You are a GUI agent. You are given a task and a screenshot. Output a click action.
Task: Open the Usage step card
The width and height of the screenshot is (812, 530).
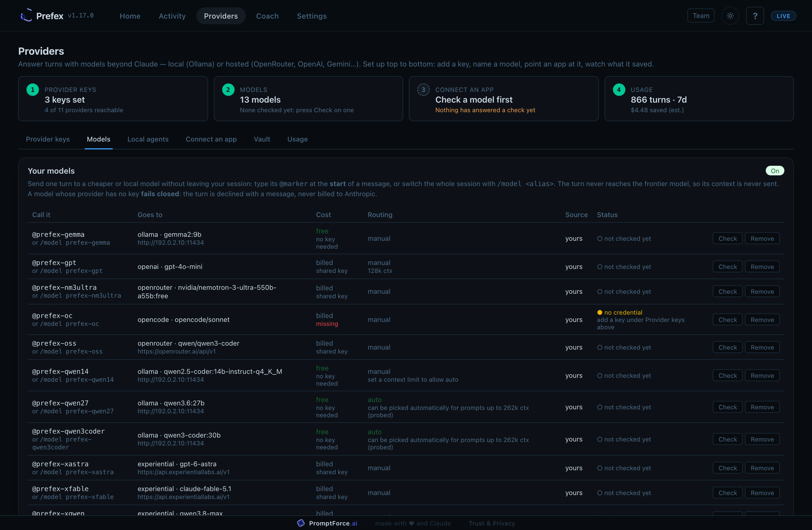[x=699, y=99]
